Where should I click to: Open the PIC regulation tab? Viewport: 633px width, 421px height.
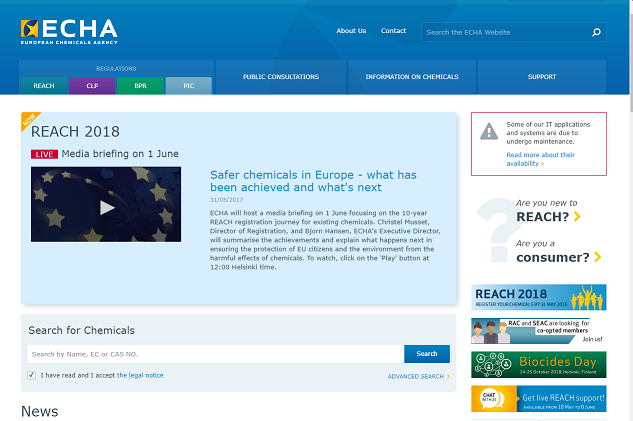[x=189, y=86]
